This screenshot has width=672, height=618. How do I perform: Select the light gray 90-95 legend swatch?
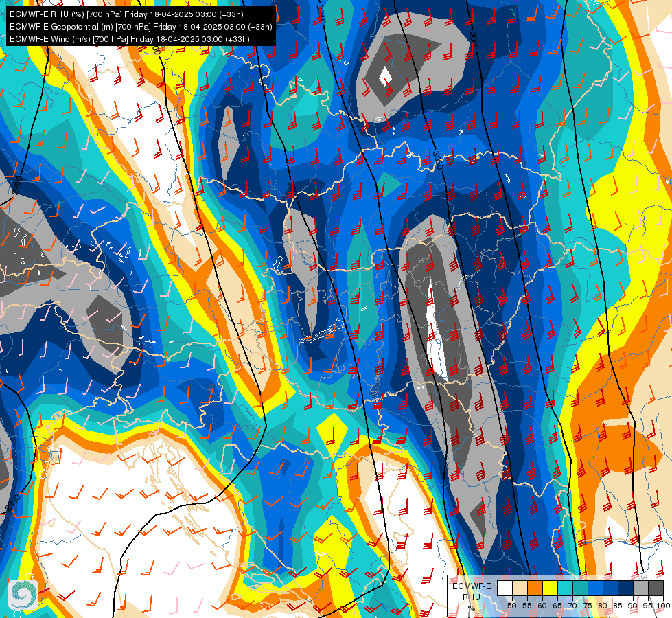[x=641, y=588]
